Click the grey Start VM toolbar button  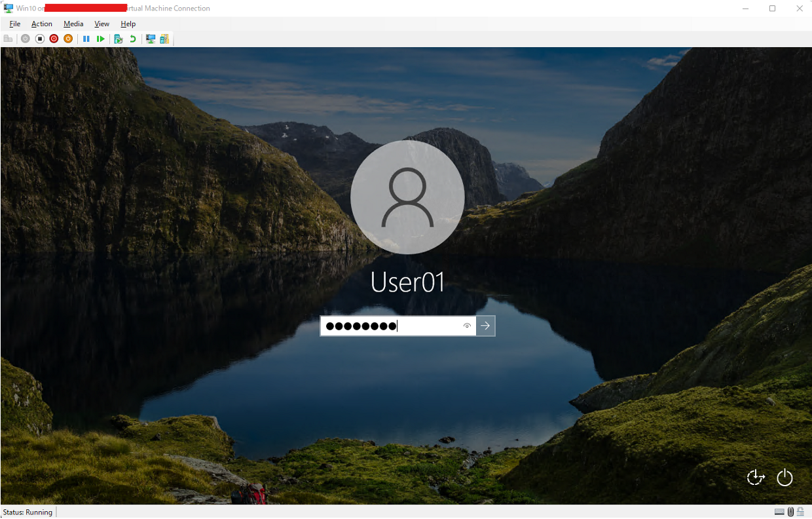click(25, 39)
